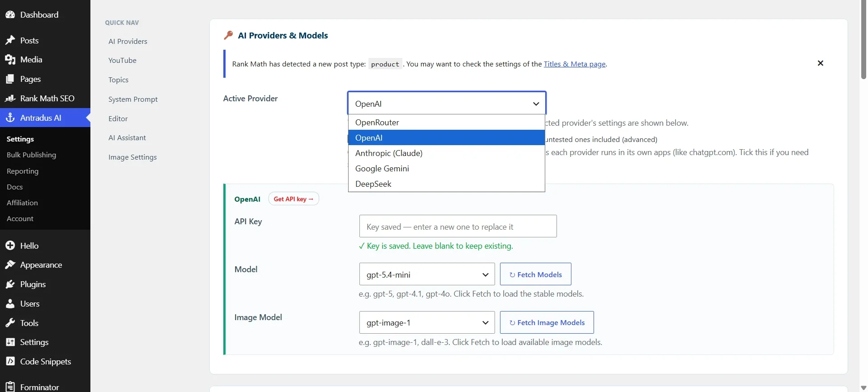Select Google Gemini in the list
The height and width of the screenshot is (392, 868).
[x=447, y=169]
